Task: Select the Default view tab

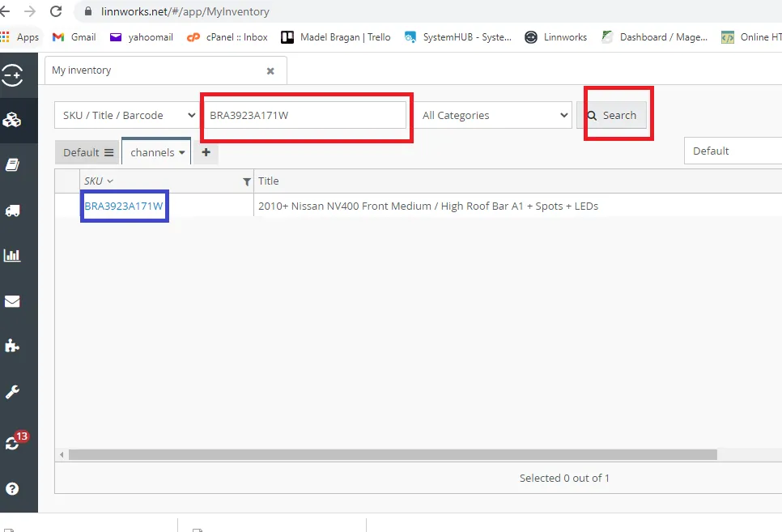Action: click(87, 153)
